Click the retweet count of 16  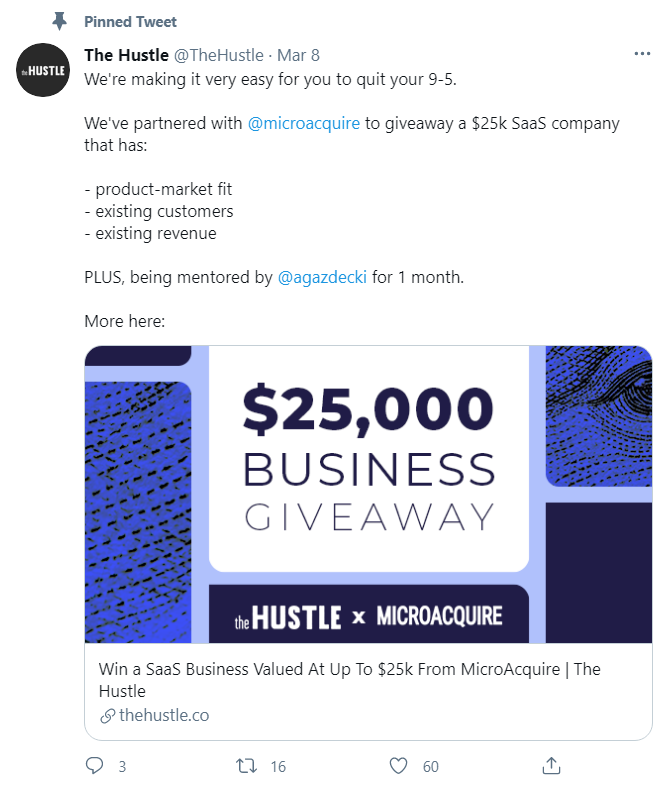(x=278, y=767)
